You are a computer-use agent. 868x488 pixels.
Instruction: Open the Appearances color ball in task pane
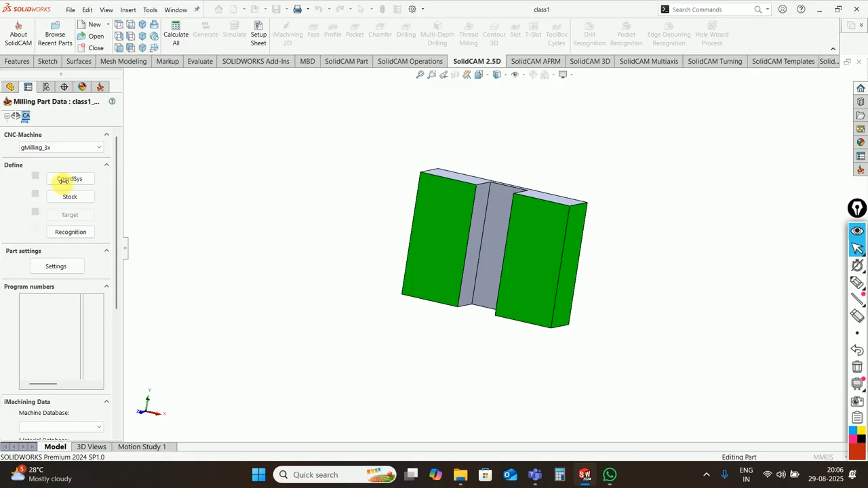[x=861, y=142]
